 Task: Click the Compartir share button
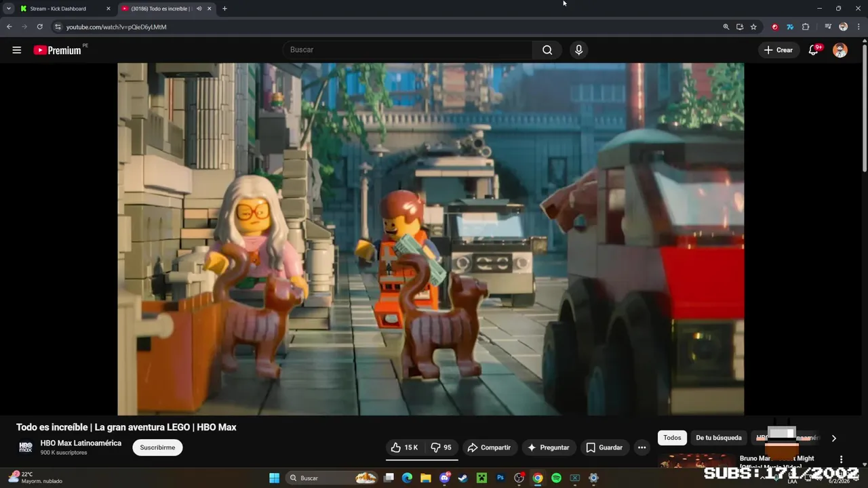(x=490, y=447)
